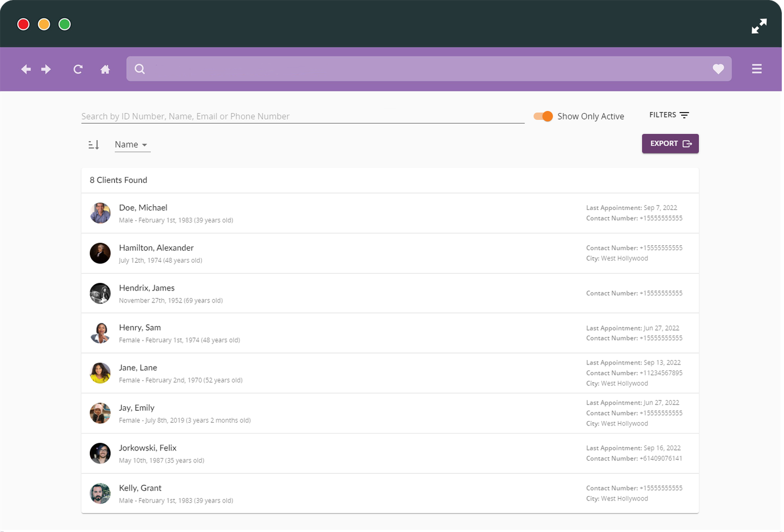This screenshot has height=532, width=784.
Task: Click the red window close circle
Action: (x=23, y=24)
